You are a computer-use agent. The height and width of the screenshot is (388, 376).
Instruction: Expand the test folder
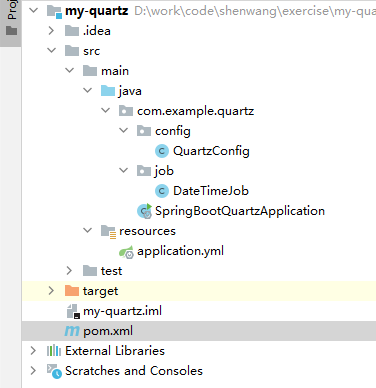coord(69,271)
